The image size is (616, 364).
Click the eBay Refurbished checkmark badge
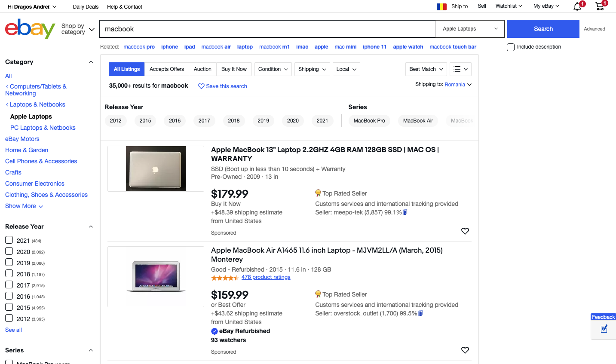215,331
